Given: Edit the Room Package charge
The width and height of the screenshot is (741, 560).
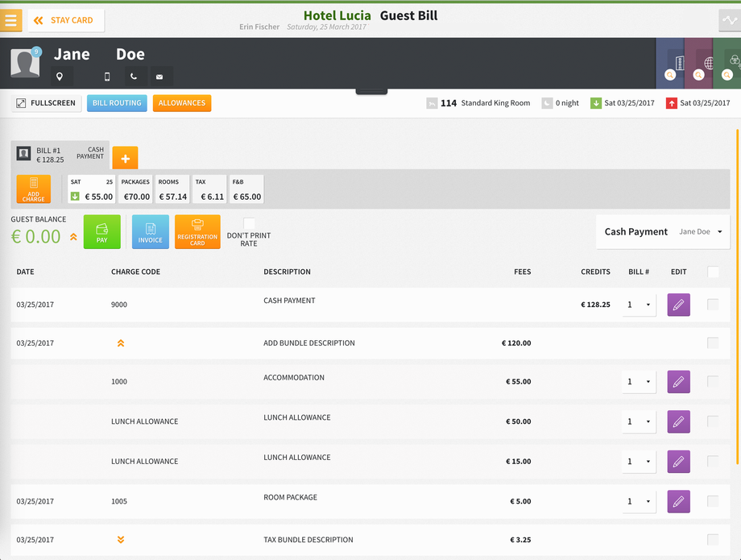Looking at the screenshot, I should tap(679, 501).
